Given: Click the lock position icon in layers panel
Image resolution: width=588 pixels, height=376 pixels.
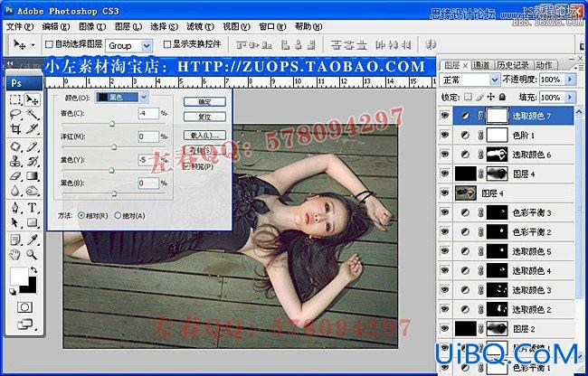Looking at the screenshot, I should click(x=491, y=97).
